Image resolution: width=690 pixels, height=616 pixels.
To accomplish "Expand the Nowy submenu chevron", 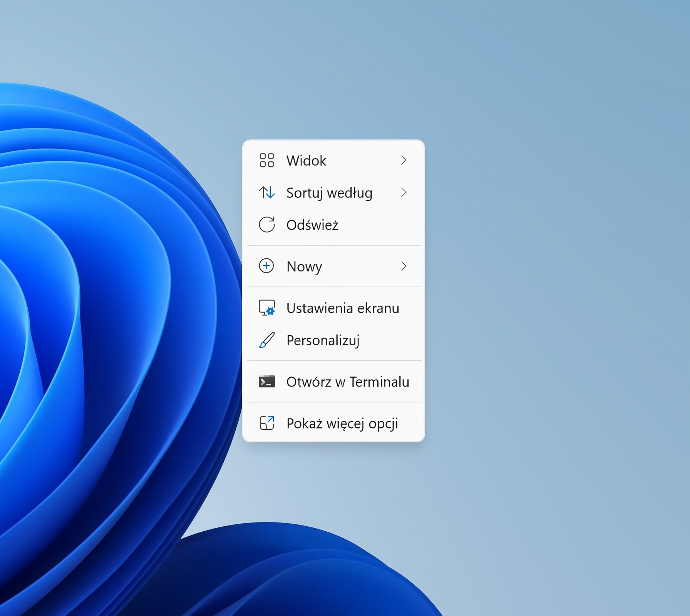I will (x=404, y=266).
